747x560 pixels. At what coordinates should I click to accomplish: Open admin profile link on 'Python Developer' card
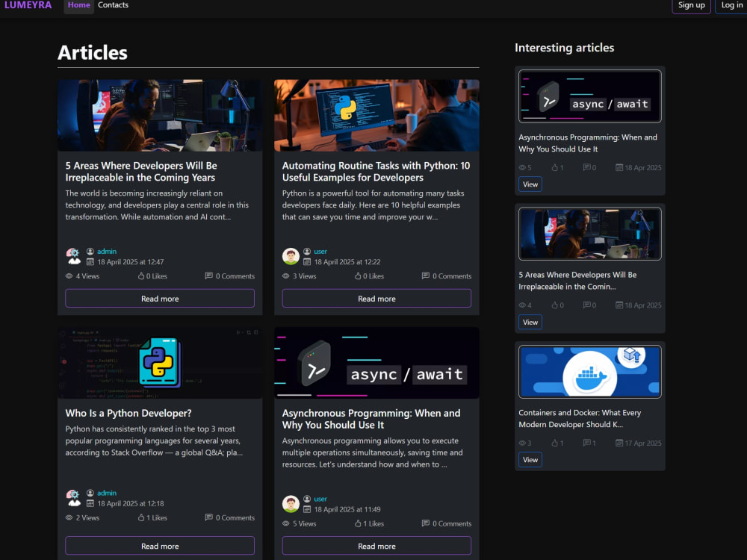tap(107, 494)
